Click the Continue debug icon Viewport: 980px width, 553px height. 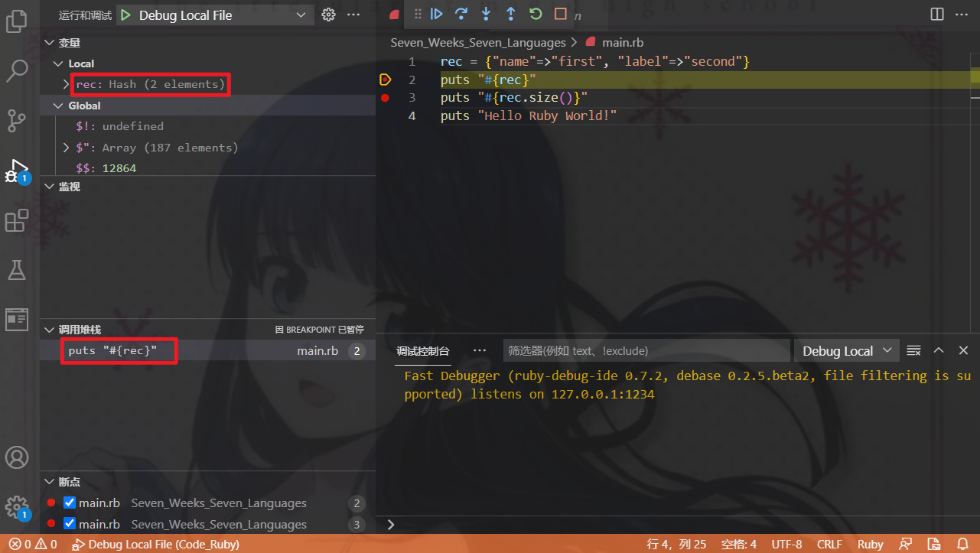click(x=436, y=14)
